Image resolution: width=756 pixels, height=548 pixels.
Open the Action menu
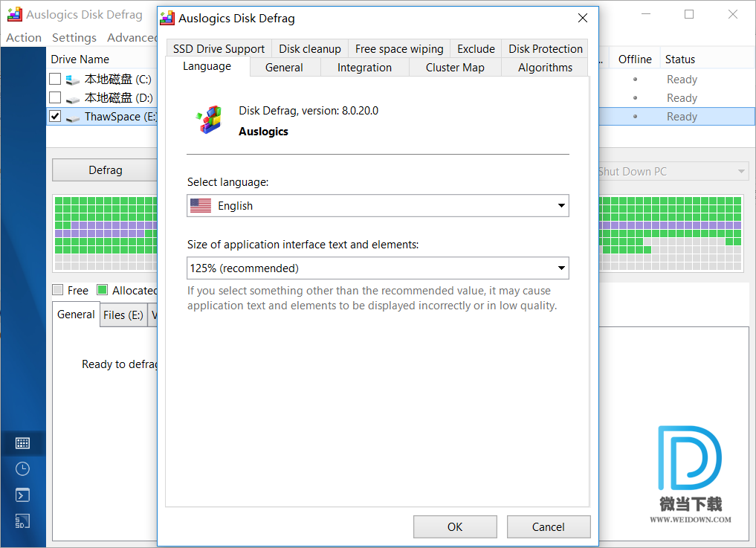[x=24, y=38]
